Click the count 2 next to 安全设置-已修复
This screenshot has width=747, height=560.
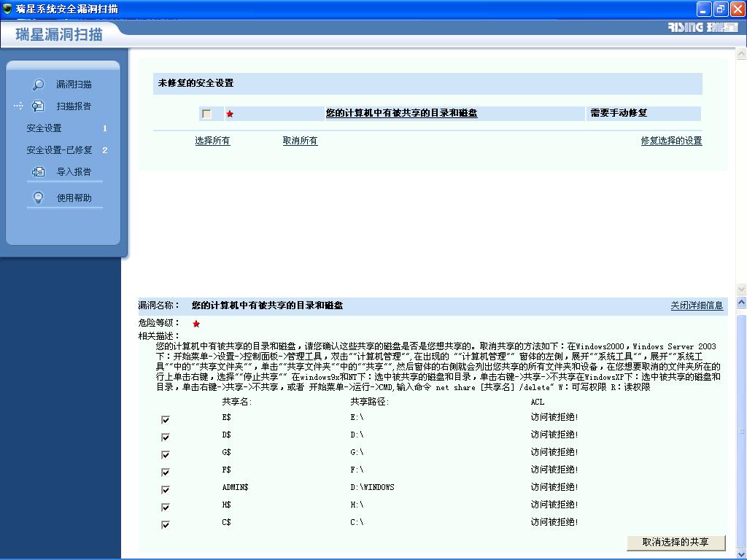105,150
